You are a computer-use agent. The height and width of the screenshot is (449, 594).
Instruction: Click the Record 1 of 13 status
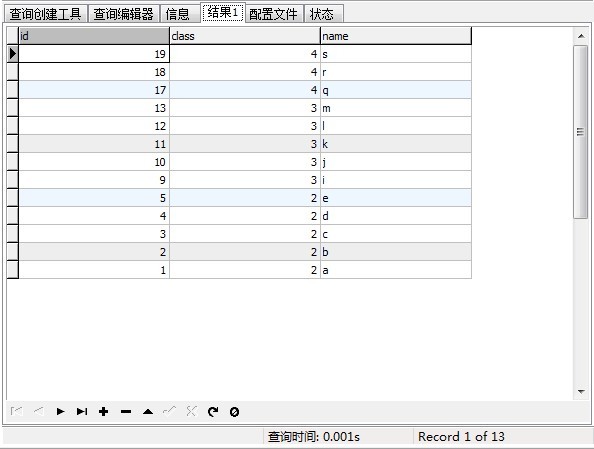(x=461, y=436)
